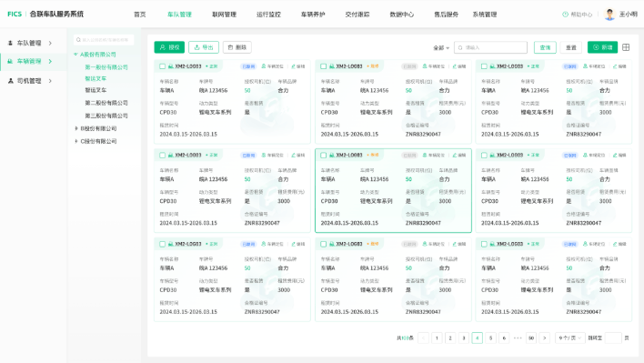Click the 重置 reset button

[571, 47]
